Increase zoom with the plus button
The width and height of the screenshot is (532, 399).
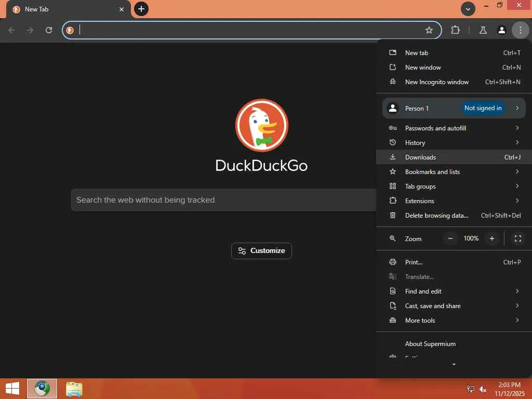pyautogui.click(x=492, y=238)
